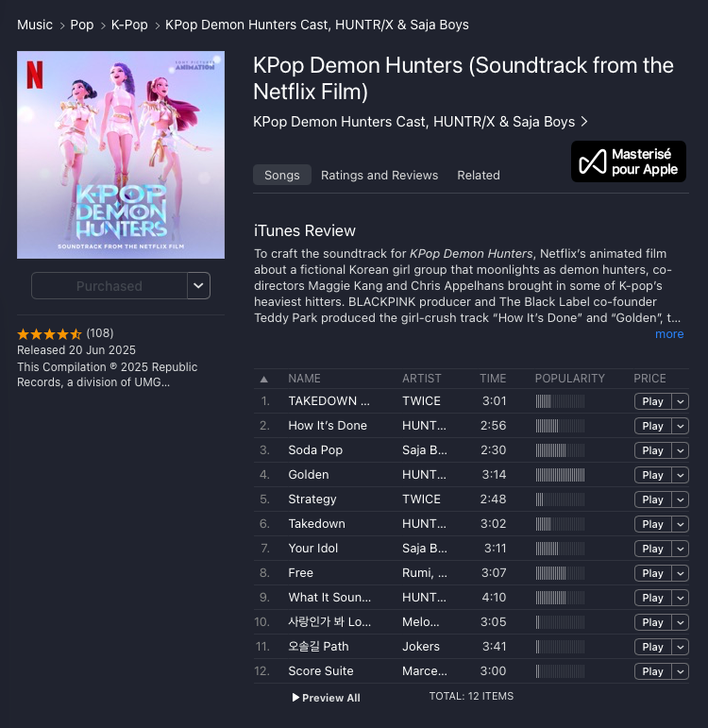This screenshot has height=728, width=708.
Task: Sort tracks by the POPULARITY column header
Action: point(569,379)
